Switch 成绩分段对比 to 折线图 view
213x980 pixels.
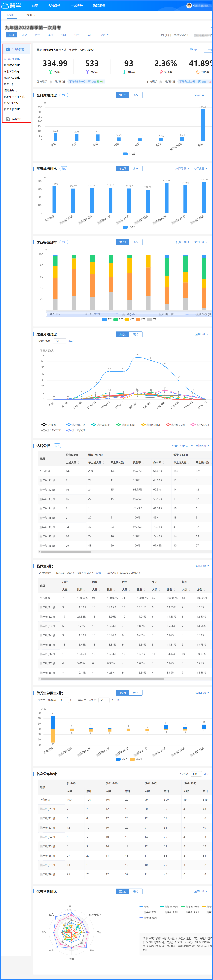122,334
